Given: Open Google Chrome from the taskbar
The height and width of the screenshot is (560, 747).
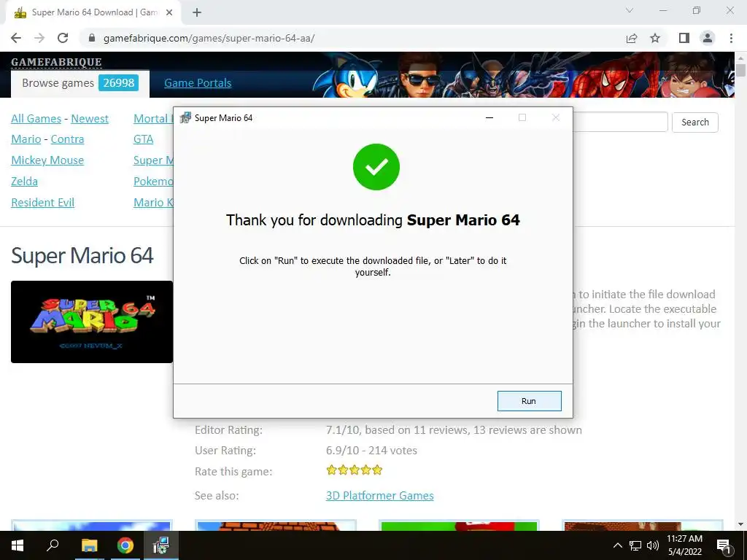Looking at the screenshot, I should pyautogui.click(x=125, y=545).
